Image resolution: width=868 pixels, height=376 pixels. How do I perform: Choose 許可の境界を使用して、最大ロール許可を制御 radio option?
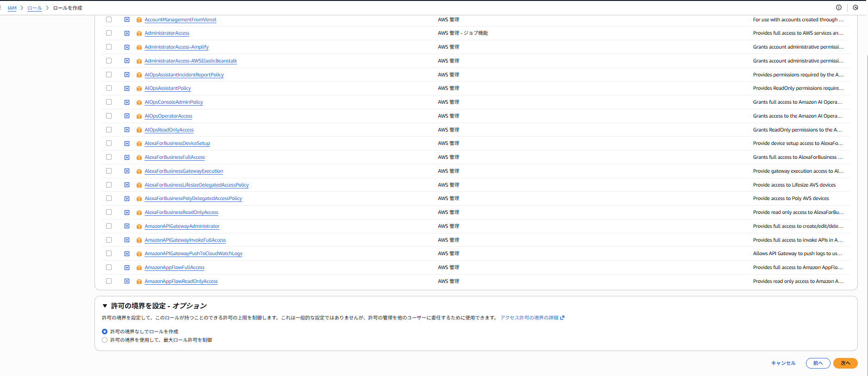(x=105, y=340)
